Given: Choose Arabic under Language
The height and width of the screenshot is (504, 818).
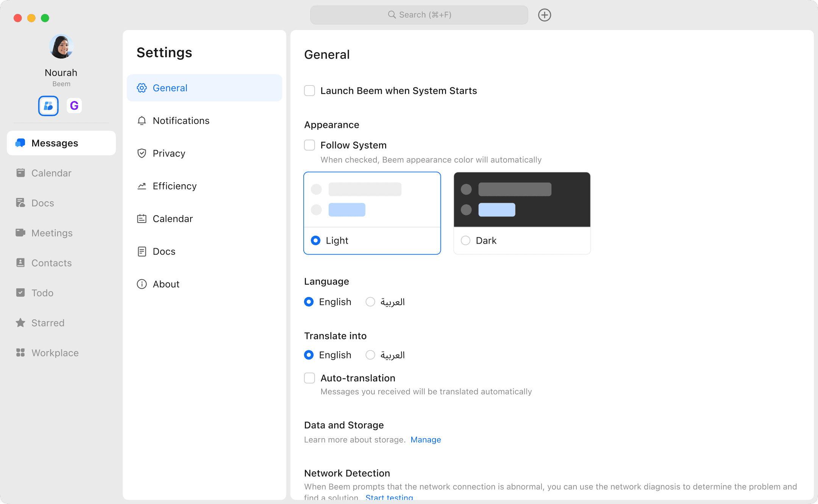Looking at the screenshot, I should [370, 302].
